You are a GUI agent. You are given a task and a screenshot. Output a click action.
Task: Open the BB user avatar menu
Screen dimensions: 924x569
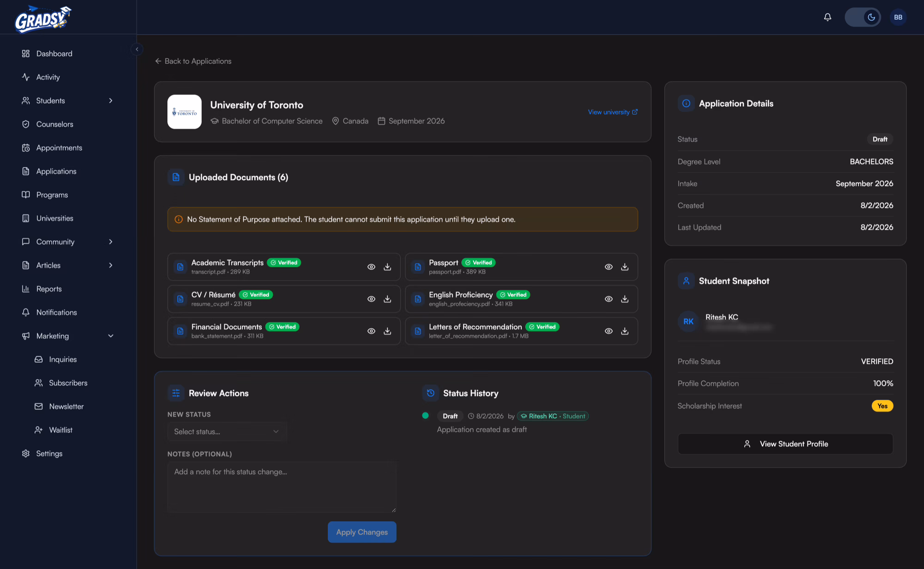[x=898, y=17]
